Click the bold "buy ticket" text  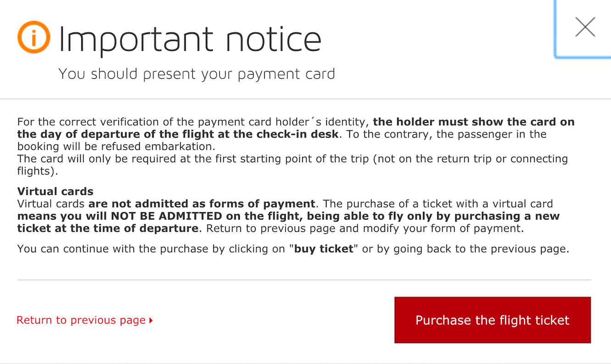pyautogui.click(x=323, y=249)
